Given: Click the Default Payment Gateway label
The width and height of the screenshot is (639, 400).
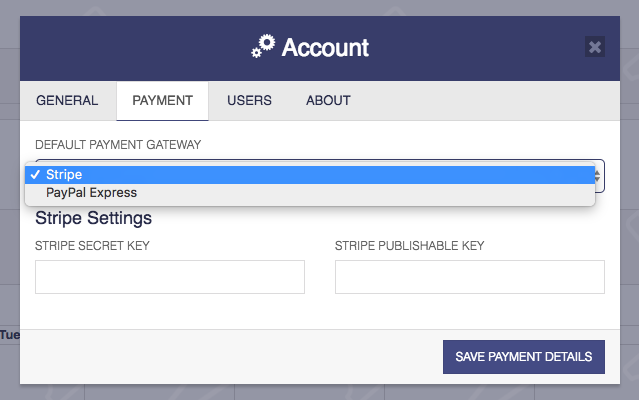Looking at the screenshot, I should (118, 145).
